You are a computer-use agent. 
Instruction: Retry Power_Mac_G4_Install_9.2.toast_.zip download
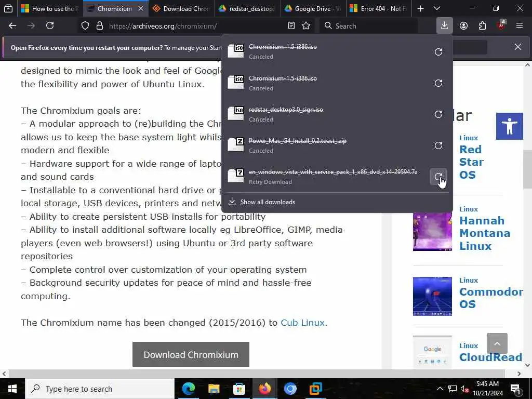pos(438,145)
